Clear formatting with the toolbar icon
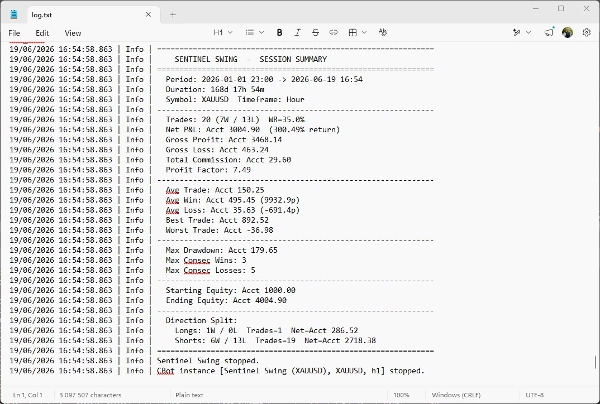The width and height of the screenshot is (600, 404). click(382, 33)
